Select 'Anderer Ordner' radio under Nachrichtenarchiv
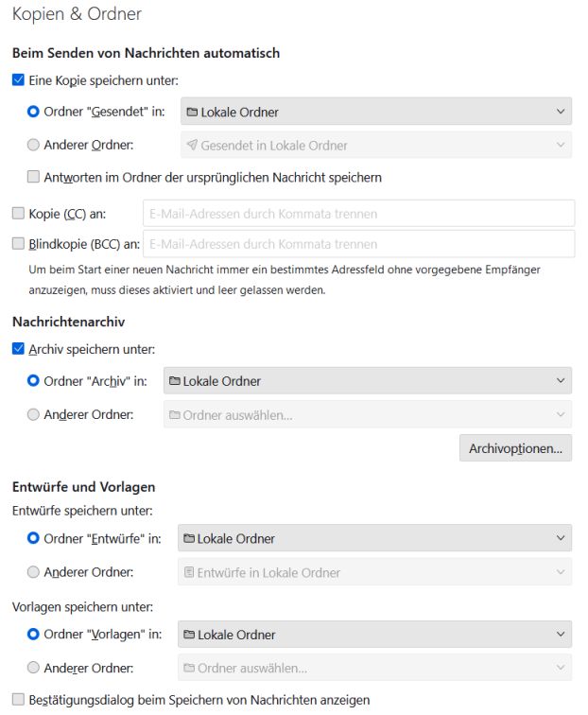588x715 pixels. 34,414
